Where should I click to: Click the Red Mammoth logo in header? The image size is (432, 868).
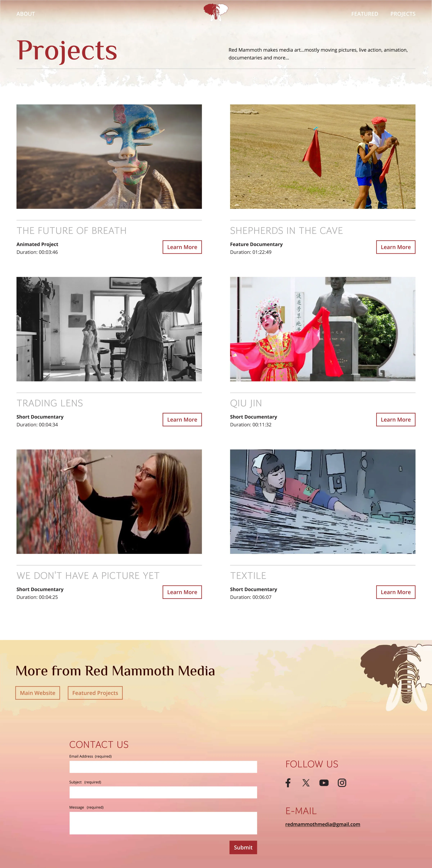pos(216,12)
